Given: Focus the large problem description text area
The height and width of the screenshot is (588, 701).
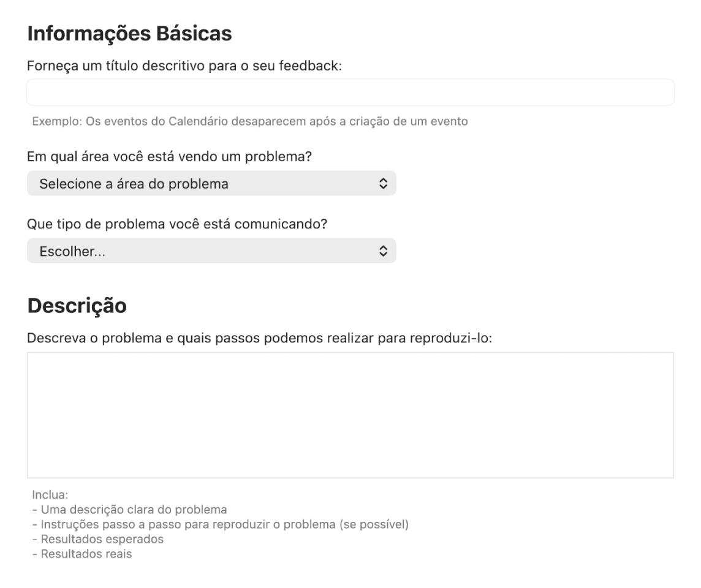Looking at the screenshot, I should tap(350, 415).
